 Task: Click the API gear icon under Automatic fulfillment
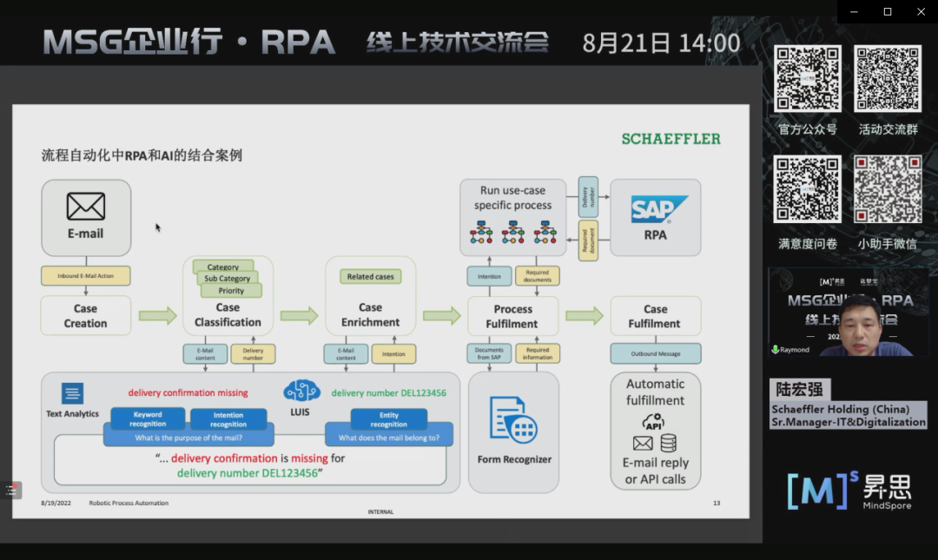point(653,422)
